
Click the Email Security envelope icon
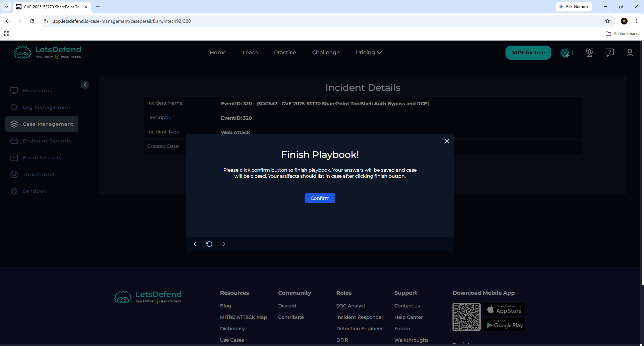(14, 158)
